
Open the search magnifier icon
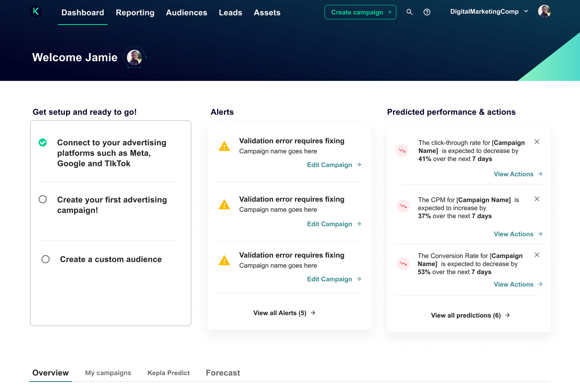[409, 12]
